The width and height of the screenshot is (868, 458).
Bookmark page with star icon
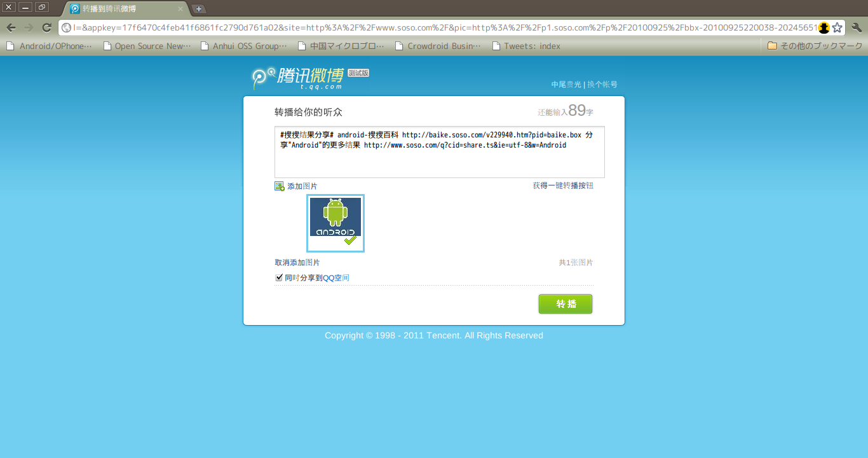click(x=837, y=27)
